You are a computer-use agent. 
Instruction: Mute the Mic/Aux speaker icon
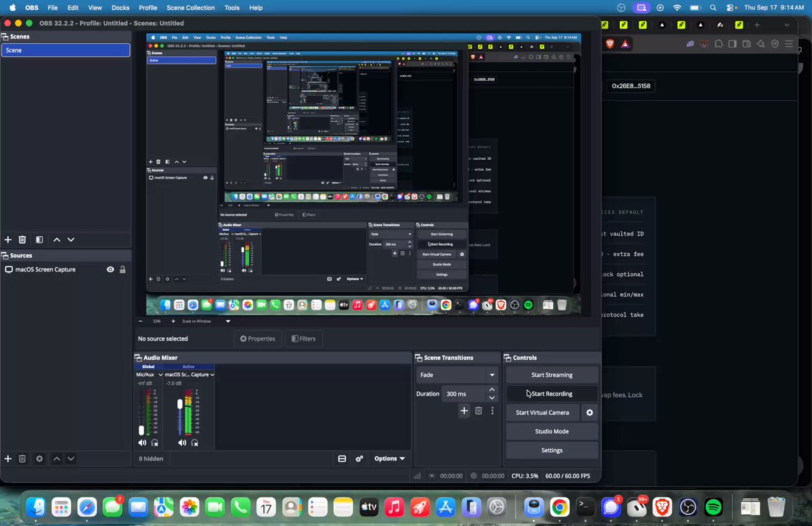(142, 443)
